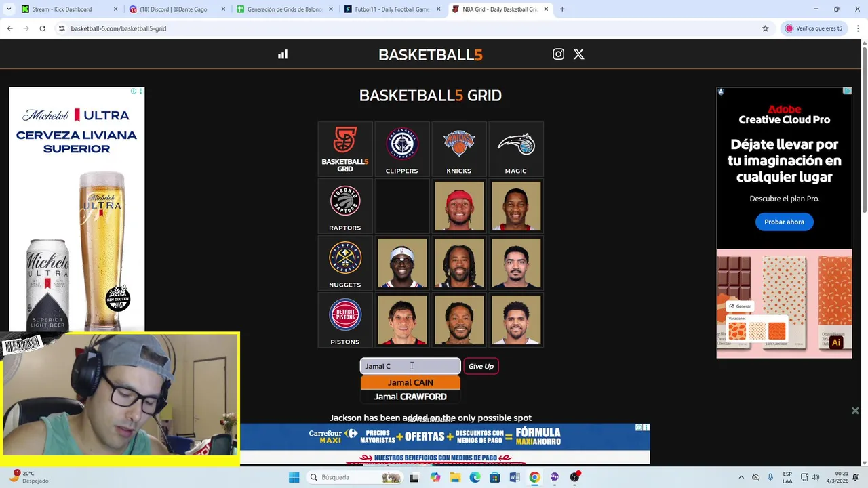Show hidden system tray icons
This screenshot has height=488, width=868.
coord(741,477)
